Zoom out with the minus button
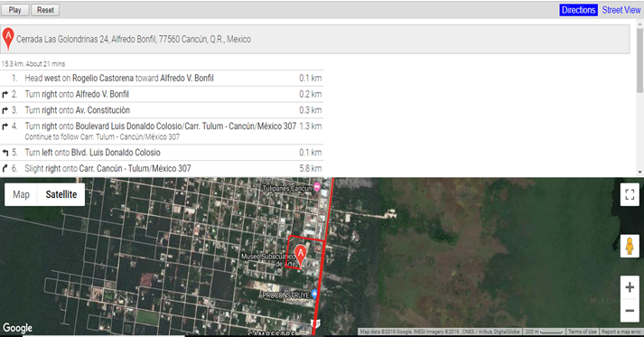Viewport: 644px width, 337px height. pos(630,311)
